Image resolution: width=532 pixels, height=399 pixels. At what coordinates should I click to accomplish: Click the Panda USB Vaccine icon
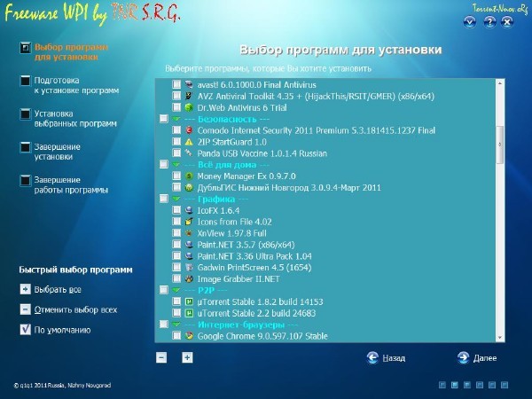(189, 153)
